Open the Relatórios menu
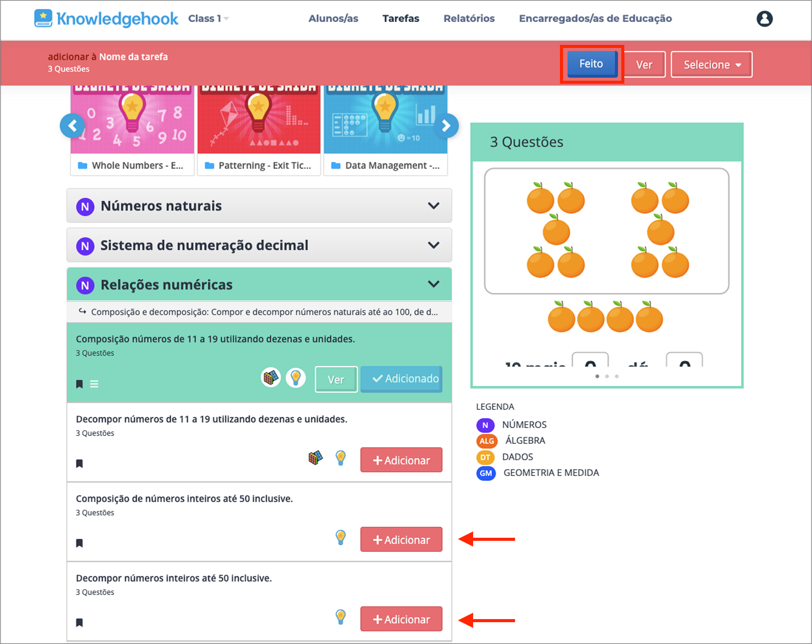The width and height of the screenshot is (812, 644). click(469, 19)
